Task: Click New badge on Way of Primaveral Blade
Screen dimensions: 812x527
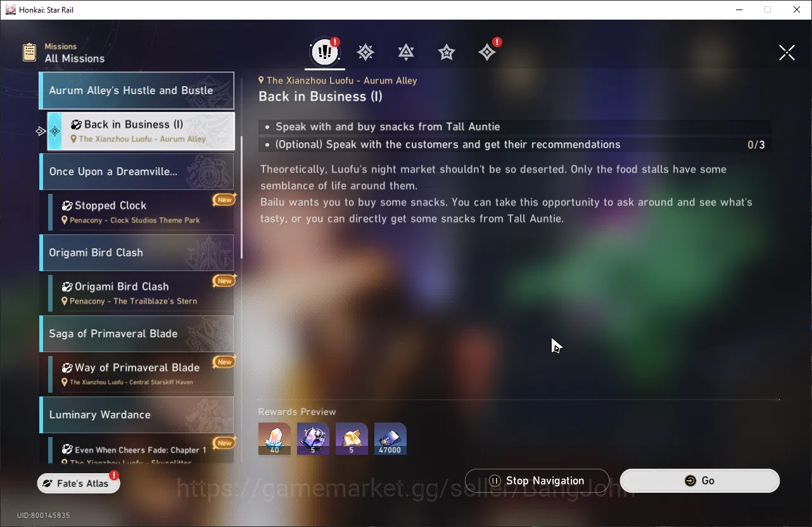Action: tap(224, 362)
